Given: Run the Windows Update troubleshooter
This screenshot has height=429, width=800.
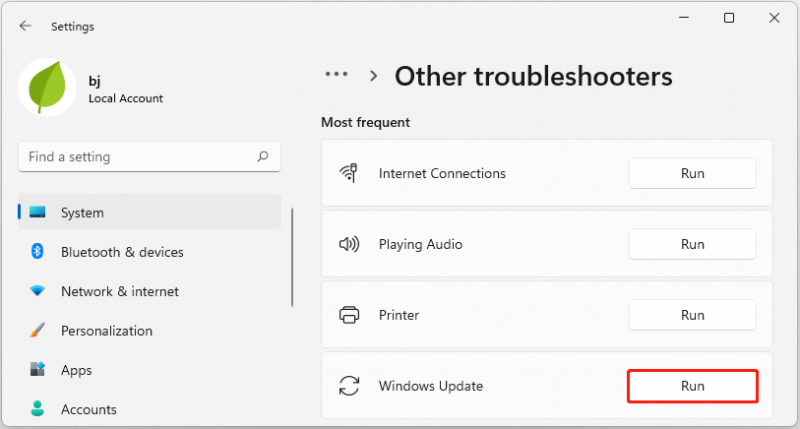Looking at the screenshot, I should tap(692, 386).
